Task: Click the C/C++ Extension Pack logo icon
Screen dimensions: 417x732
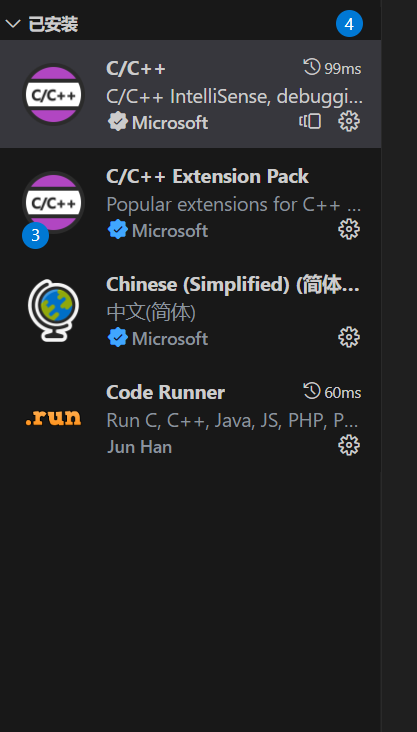Action: tap(53, 202)
